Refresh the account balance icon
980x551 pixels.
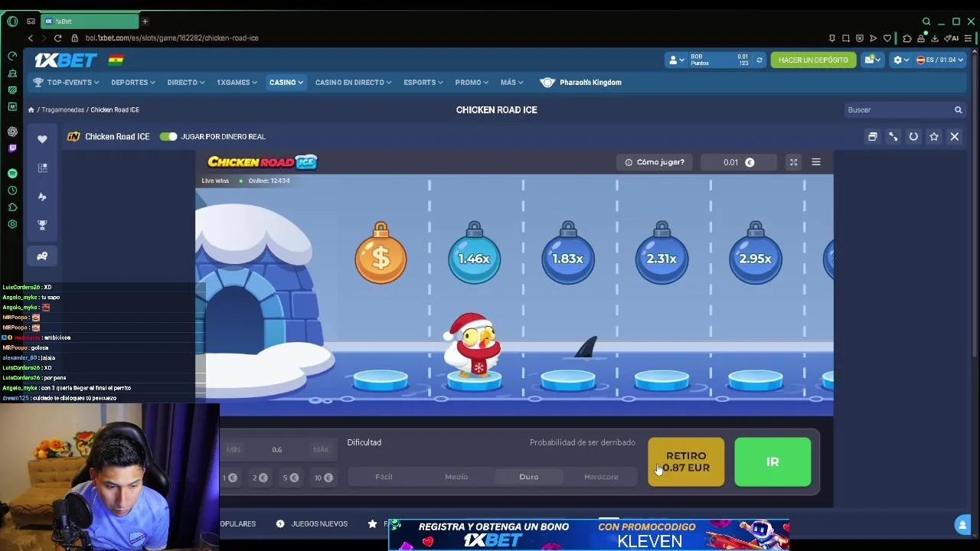(759, 60)
